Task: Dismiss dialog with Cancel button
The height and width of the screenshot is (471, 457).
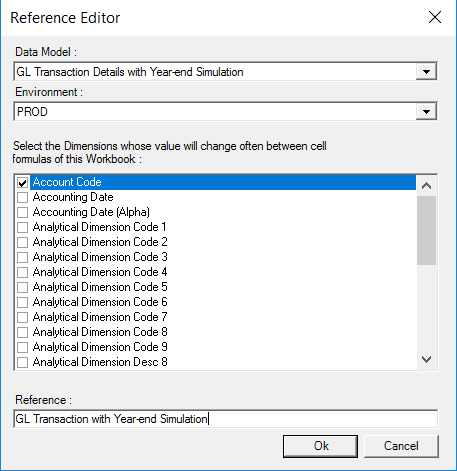Action: pyautogui.click(x=401, y=446)
